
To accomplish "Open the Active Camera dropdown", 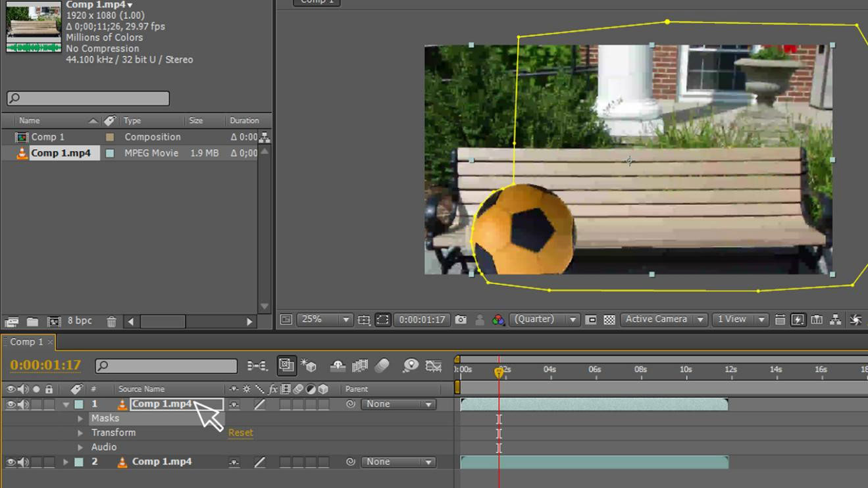I will pos(663,319).
